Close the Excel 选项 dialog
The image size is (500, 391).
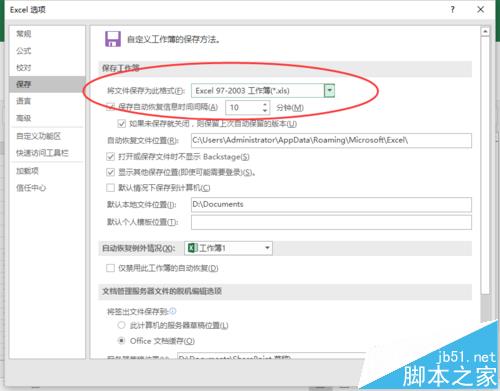[480, 10]
